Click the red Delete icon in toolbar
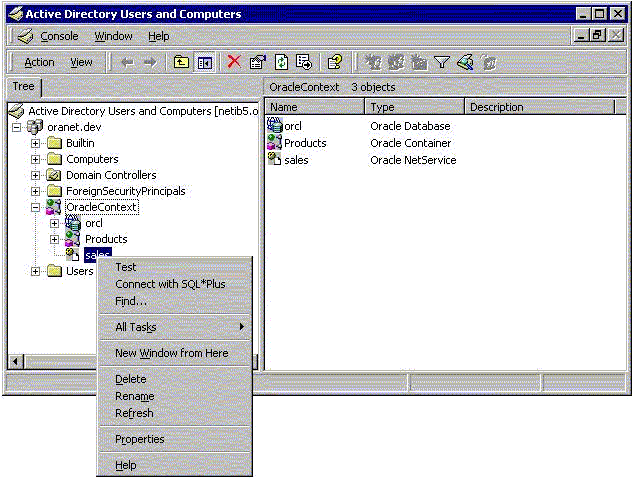The height and width of the screenshot is (478, 634). pyautogui.click(x=234, y=62)
